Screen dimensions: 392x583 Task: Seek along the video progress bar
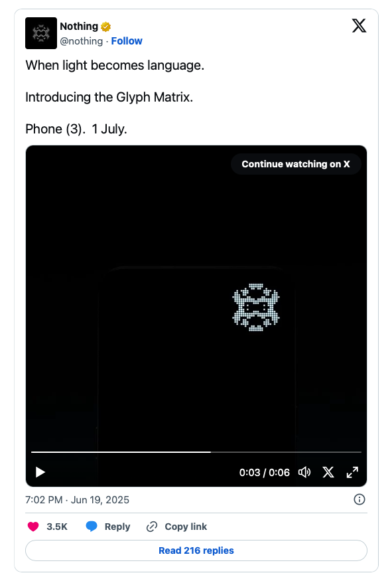pyautogui.click(x=196, y=452)
